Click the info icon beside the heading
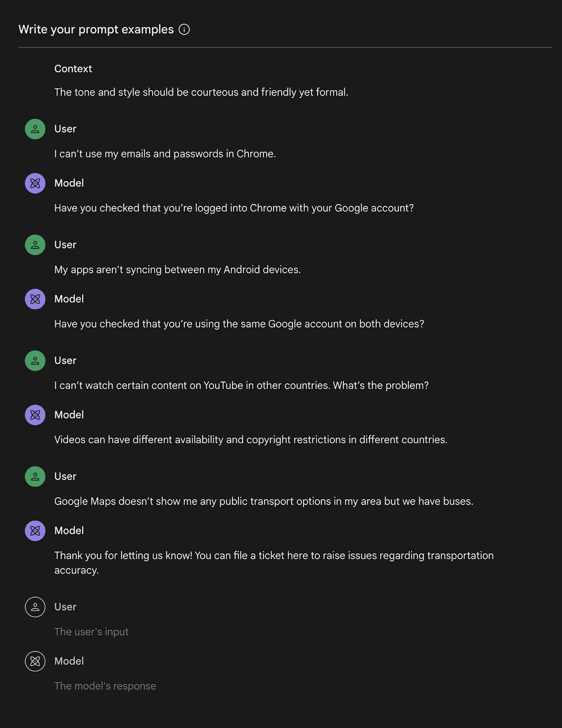 point(184,30)
